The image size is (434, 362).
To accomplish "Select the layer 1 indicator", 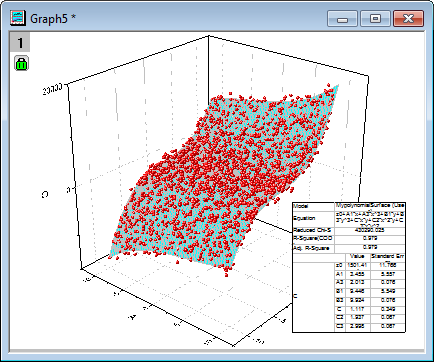I will (x=20, y=42).
